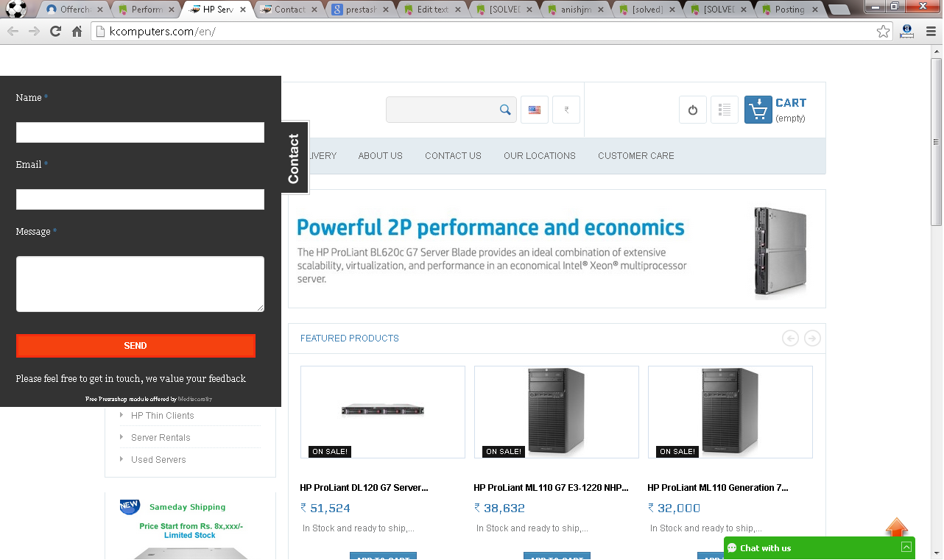Show next featured products with the right arrow
The image size is (944, 560).
812,338
